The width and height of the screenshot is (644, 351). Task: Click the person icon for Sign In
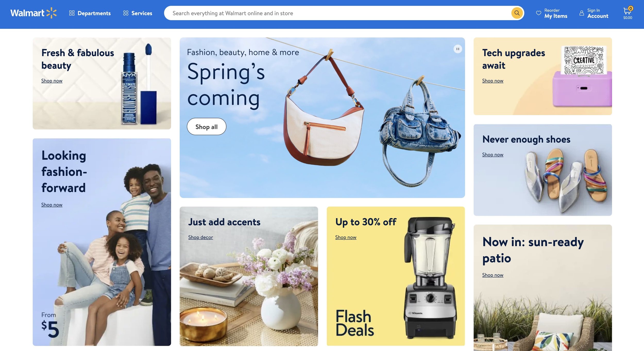pyautogui.click(x=582, y=13)
